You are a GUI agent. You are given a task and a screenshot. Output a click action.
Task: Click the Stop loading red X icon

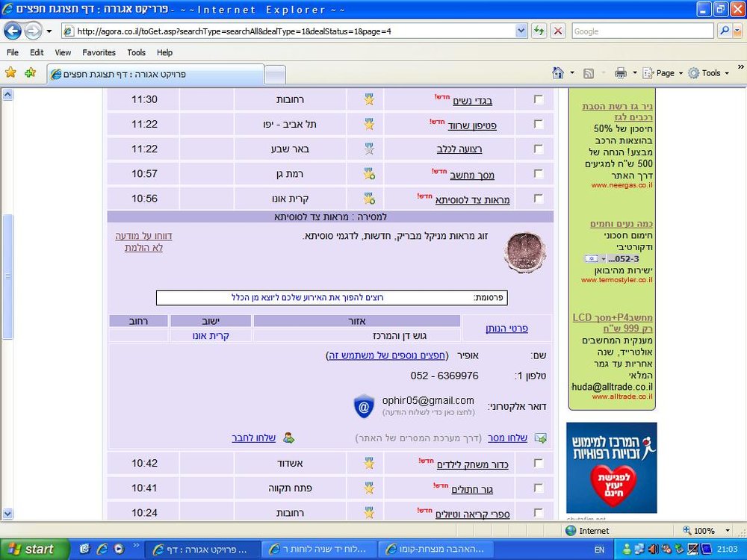point(558,31)
